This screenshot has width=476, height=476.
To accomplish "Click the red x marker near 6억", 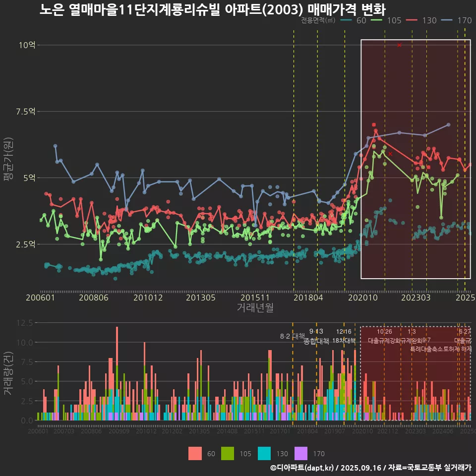I will coord(390,154).
